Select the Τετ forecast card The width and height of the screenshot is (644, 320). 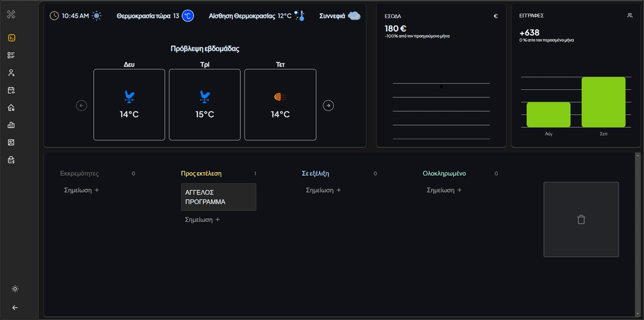coord(280,104)
